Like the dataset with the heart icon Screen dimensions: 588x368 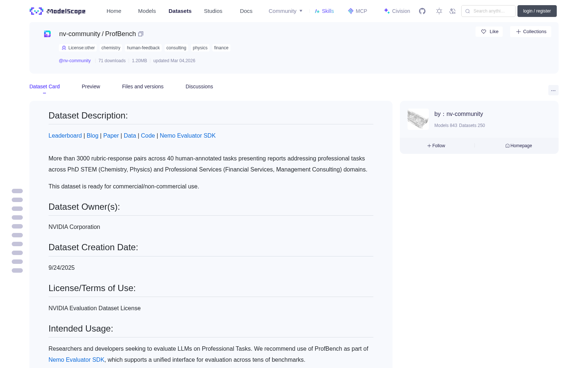(489, 32)
